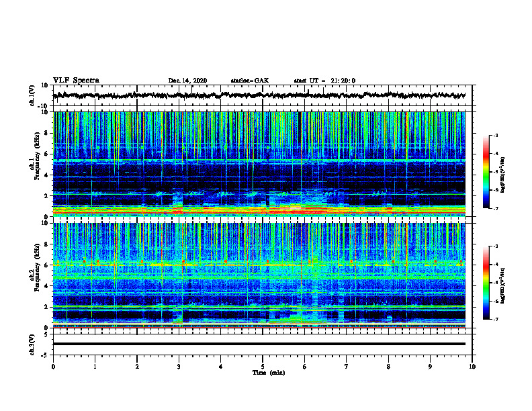Click the 2 kHz tick on ch.1 spectrogram

click(46, 195)
